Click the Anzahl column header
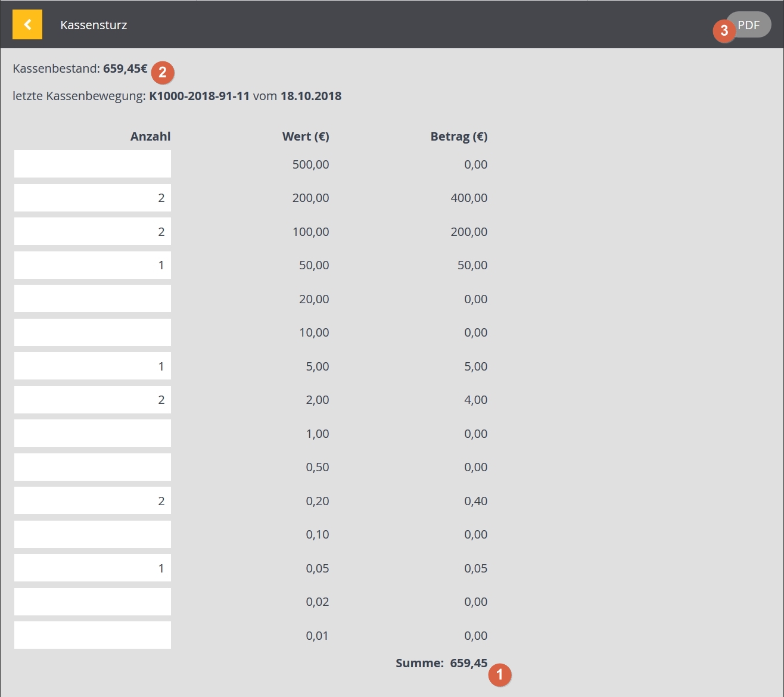784x697 pixels. pyautogui.click(x=151, y=136)
